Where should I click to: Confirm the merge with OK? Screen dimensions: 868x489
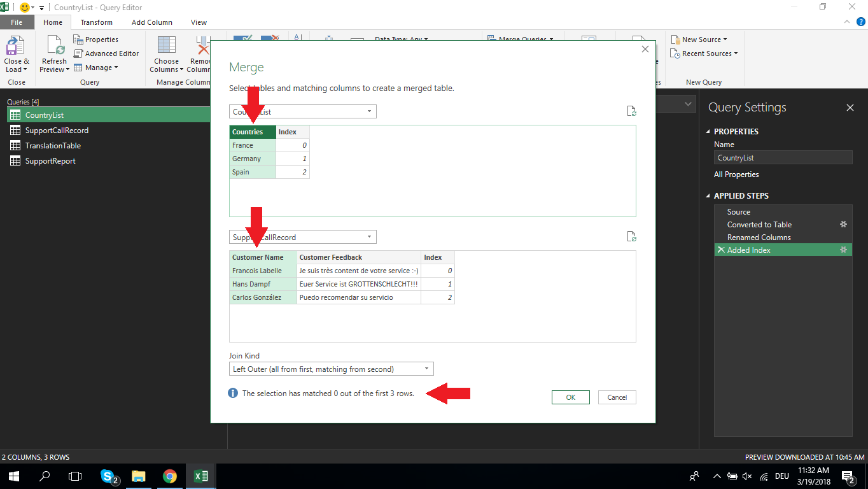click(570, 397)
